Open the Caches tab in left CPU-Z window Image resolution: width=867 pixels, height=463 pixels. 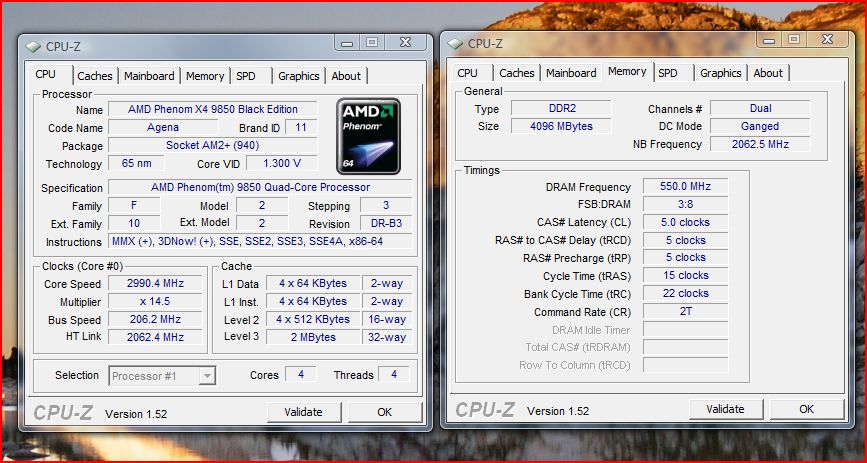95,76
